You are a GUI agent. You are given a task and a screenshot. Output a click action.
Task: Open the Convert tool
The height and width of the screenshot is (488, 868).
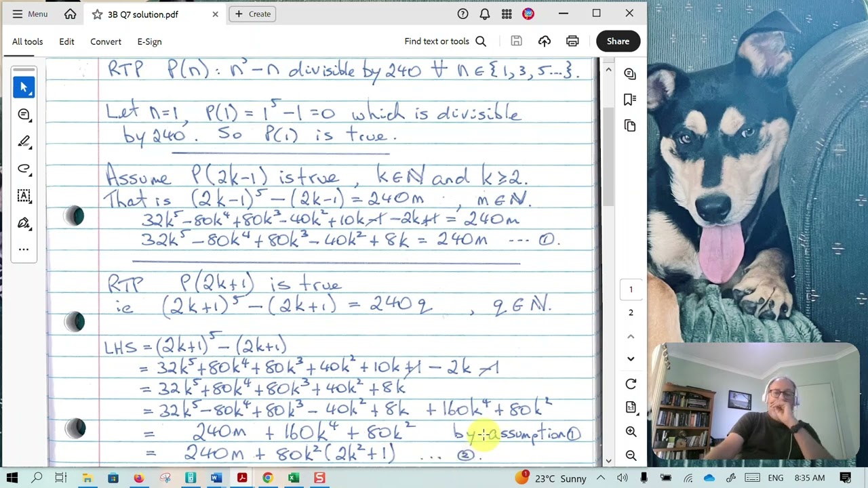[106, 41]
